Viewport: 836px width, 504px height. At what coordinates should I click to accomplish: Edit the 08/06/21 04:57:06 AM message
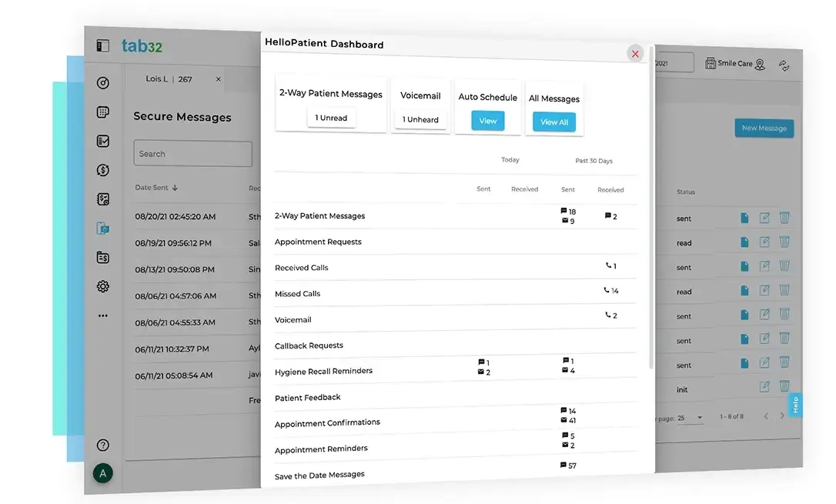point(764,290)
